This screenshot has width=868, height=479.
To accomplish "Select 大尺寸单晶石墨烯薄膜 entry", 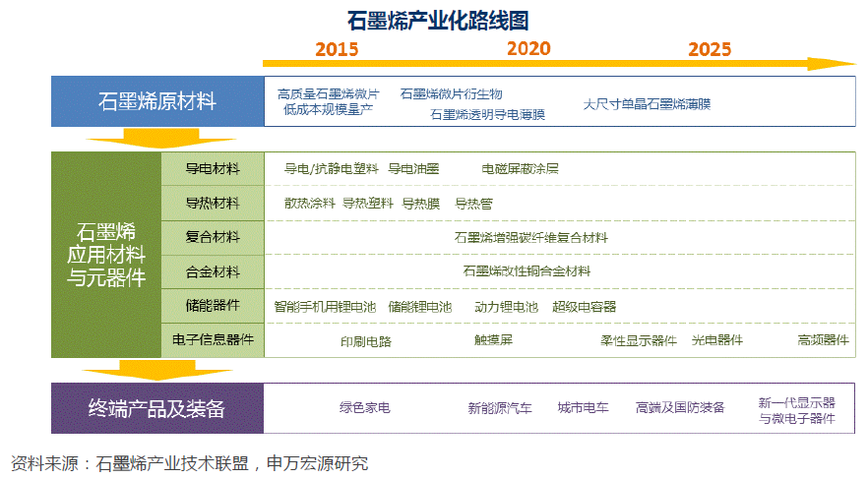I will (647, 104).
